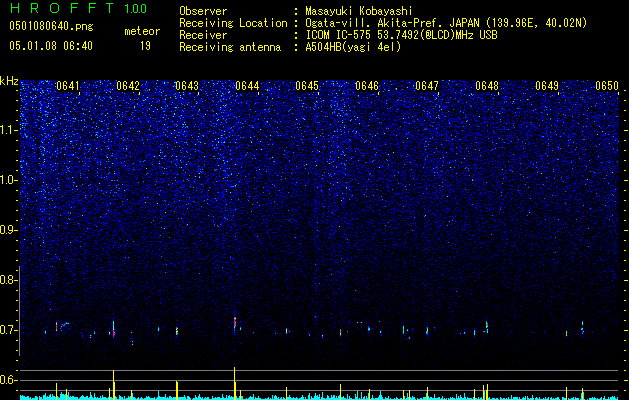This screenshot has height=400, width=629.
Task: Click the meteor label
Action: coord(142,31)
